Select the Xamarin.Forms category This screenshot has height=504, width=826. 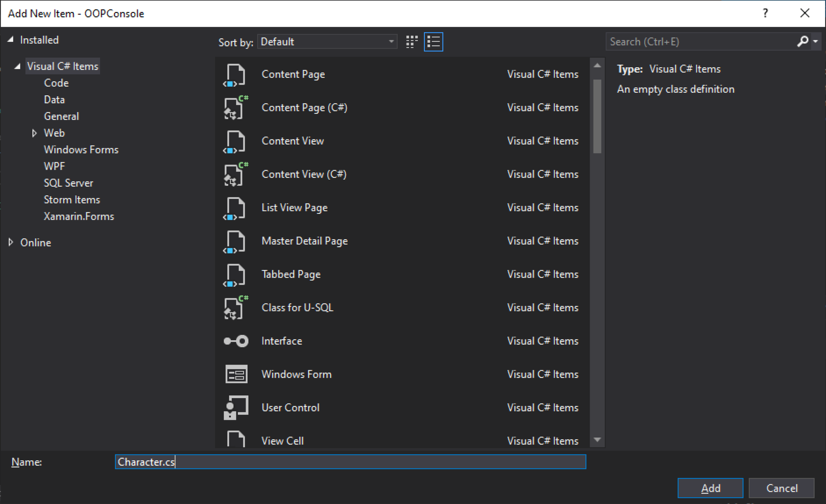[79, 217]
